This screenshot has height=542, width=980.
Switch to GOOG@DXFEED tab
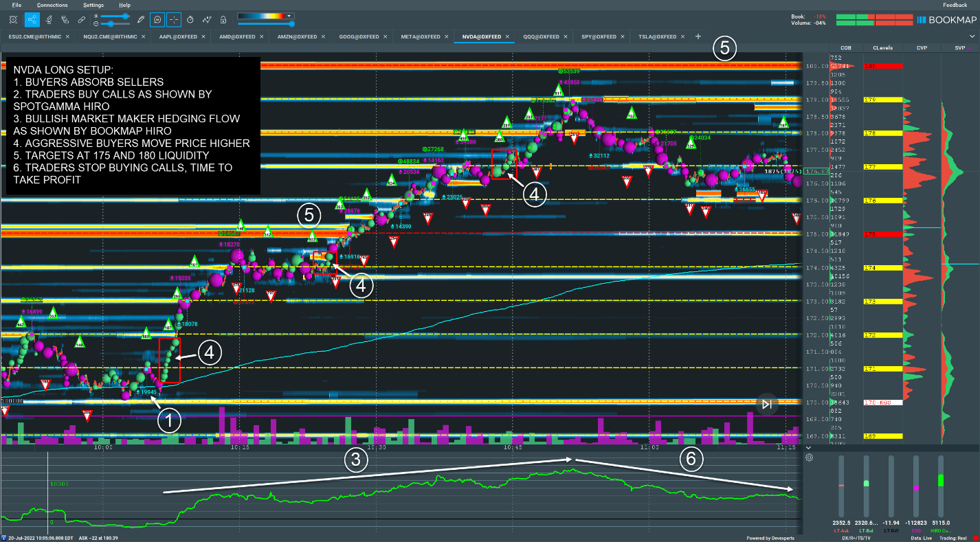point(359,36)
